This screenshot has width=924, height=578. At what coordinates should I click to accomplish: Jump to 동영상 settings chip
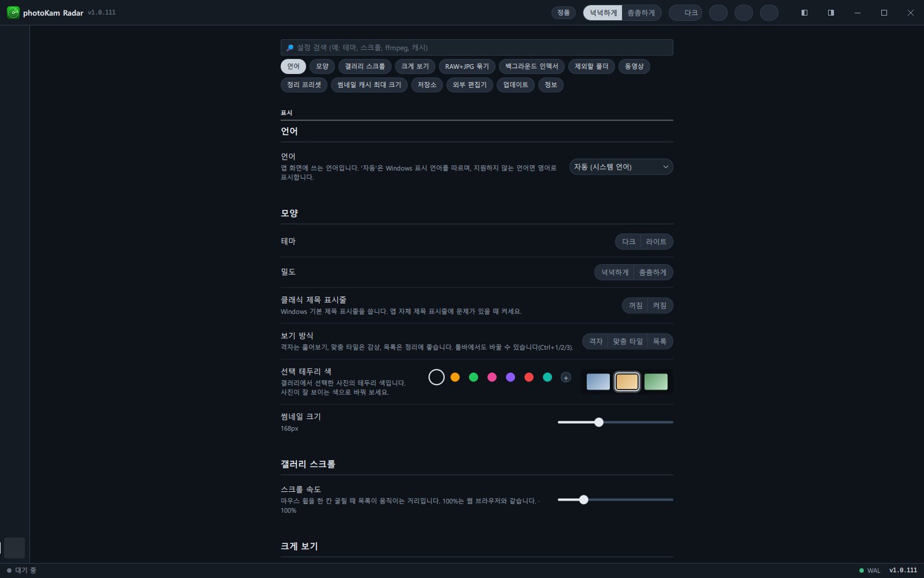(x=634, y=66)
